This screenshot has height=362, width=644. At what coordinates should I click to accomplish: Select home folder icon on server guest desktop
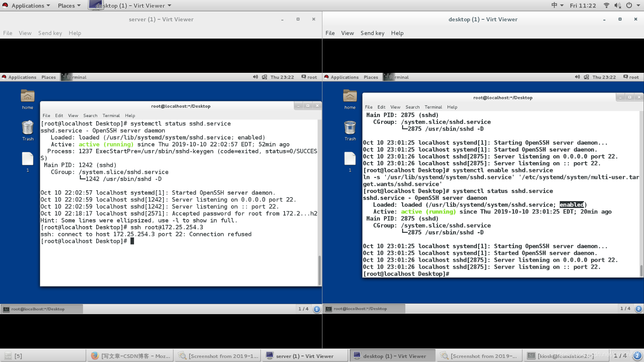coord(27,100)
